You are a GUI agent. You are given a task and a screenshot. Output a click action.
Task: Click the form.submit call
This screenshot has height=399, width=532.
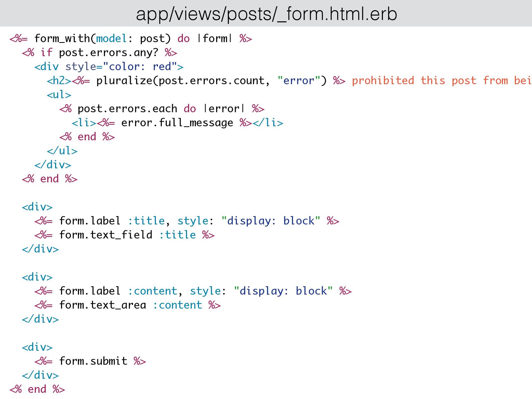tap(93, 361)
